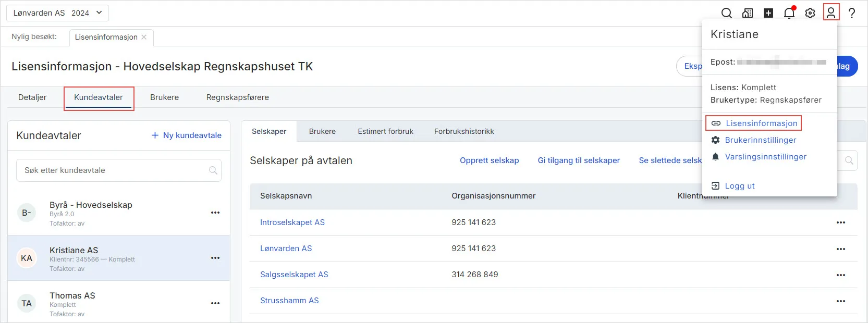Image resolution: width=868 pixels, height=323 pixels.
Task: Click the Organisasjonsnummer column header
Action: (494, 196)
